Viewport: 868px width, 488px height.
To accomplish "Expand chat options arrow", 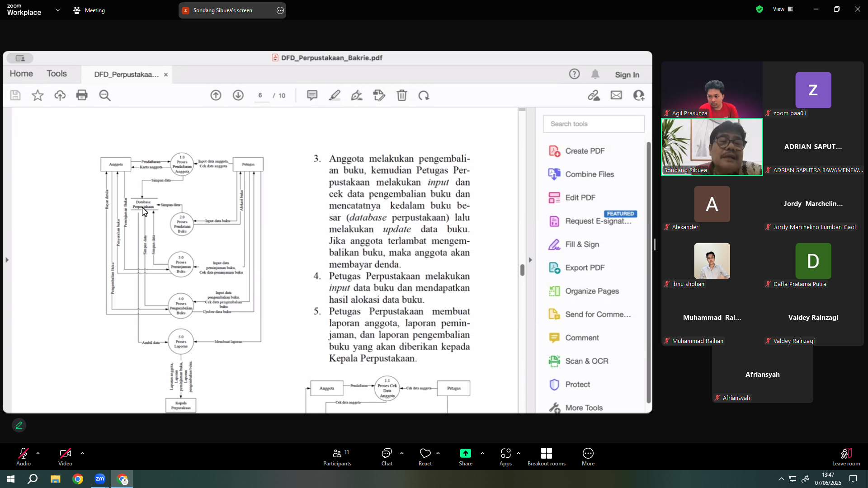I will click(x=402, y=453).
